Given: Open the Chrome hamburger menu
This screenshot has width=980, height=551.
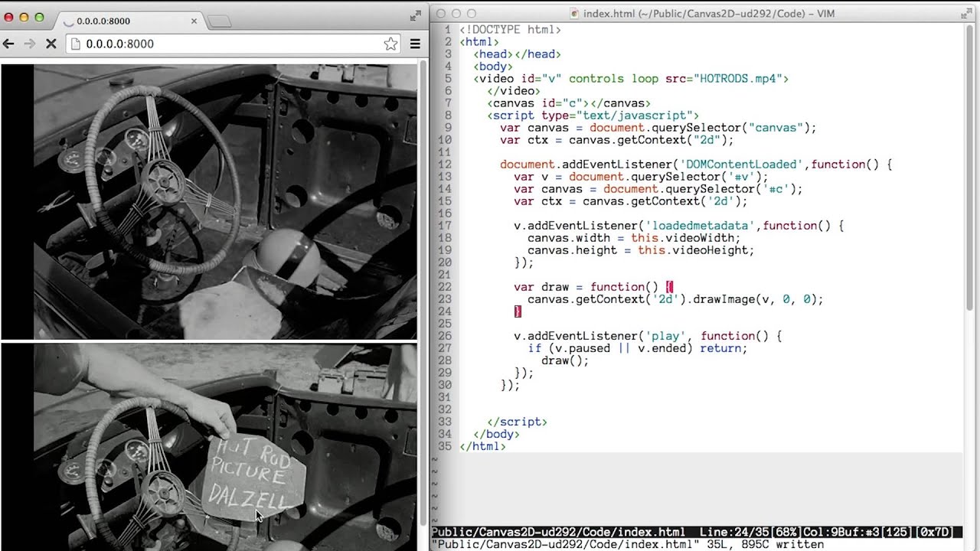Looking at the screenshot, I should coord(415,44).
